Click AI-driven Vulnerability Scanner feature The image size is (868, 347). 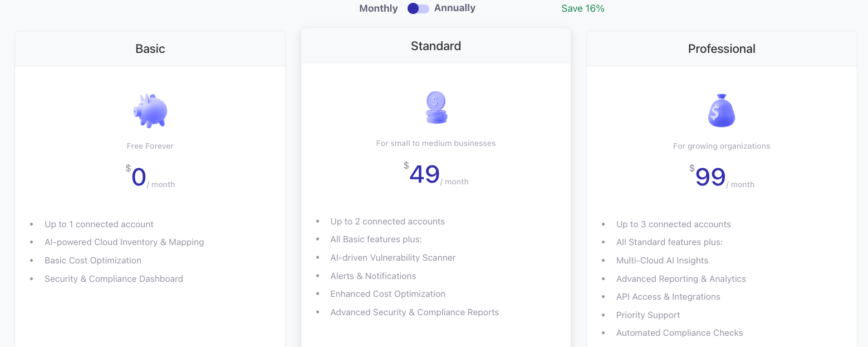point(393,258)
